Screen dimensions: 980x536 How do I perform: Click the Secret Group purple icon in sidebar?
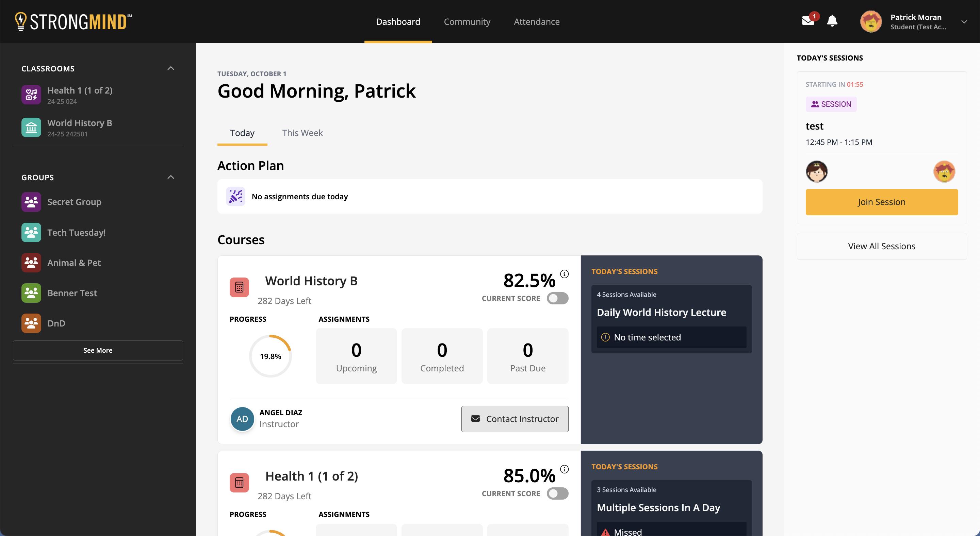coord(31,202)
